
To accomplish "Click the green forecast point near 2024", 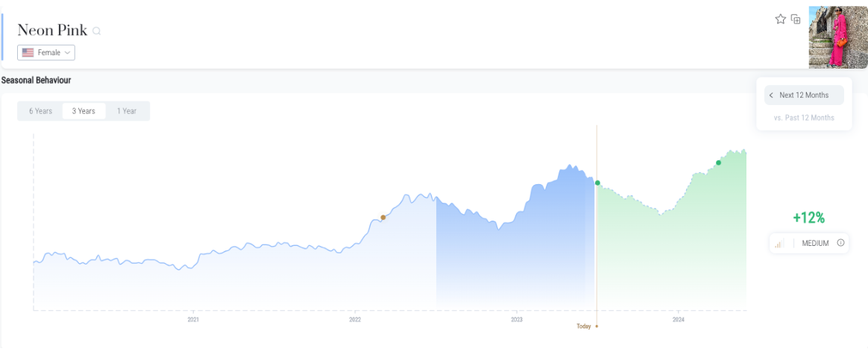I will 719,162.
